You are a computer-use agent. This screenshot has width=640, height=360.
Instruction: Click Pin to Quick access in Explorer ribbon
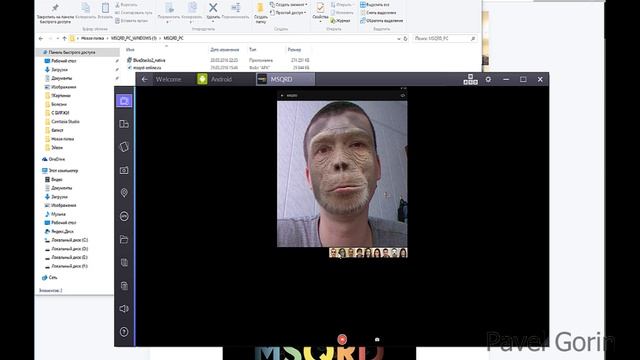point(55,13)
